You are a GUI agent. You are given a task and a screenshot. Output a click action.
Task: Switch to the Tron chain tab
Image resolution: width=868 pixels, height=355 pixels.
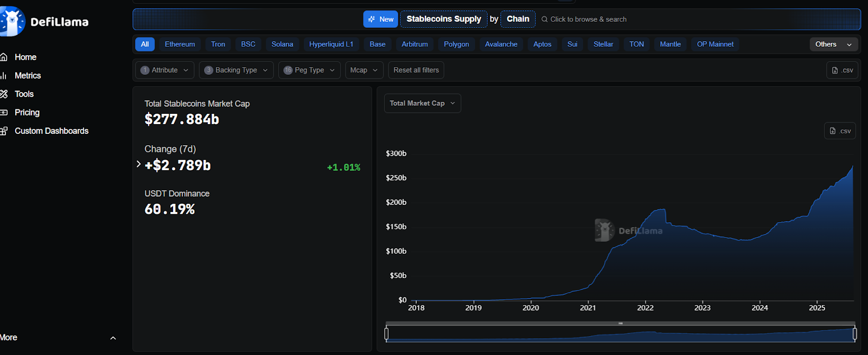[x=218, y=44]
